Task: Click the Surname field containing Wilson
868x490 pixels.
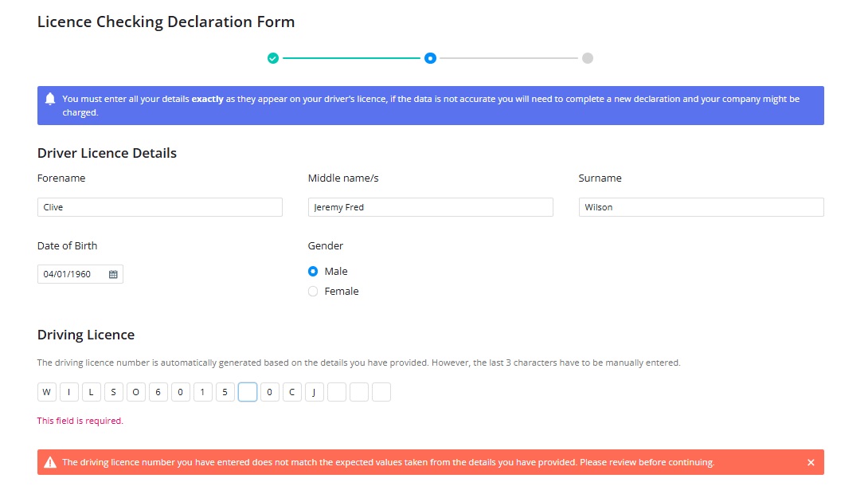Action: click(x=701, y=207)
